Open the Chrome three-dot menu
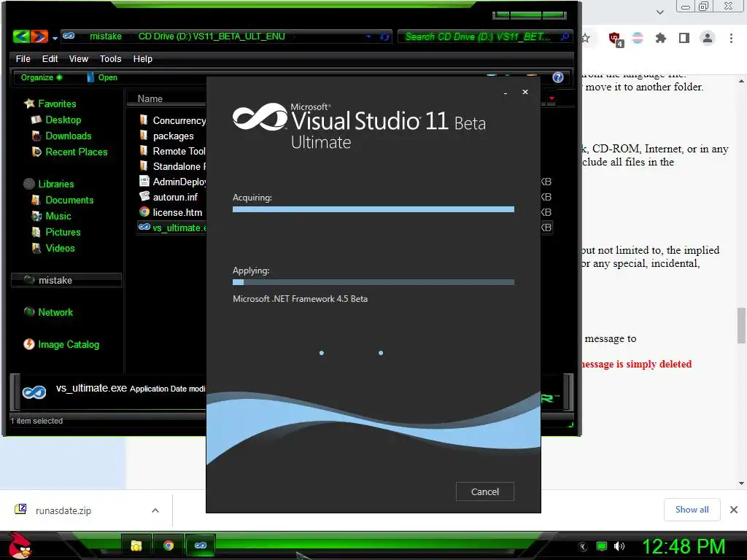Image resolution: width=747 pixels, height=560 pixels. click(731, 38)
